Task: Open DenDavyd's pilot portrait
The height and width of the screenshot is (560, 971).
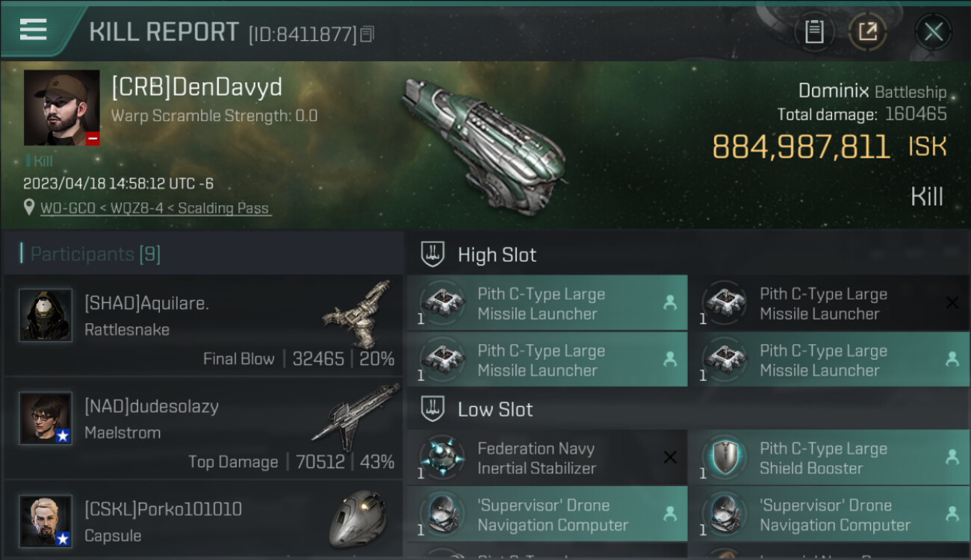Action: pos(61,108)
